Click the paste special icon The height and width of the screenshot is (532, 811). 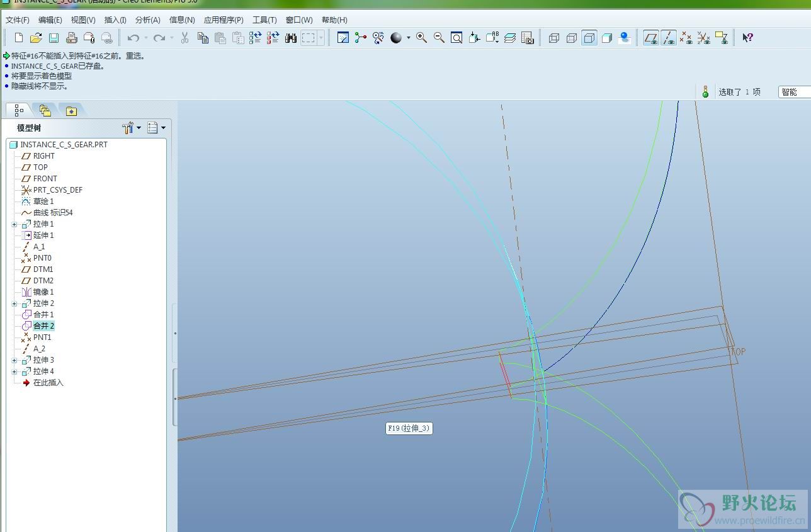(x=238, y=38)
